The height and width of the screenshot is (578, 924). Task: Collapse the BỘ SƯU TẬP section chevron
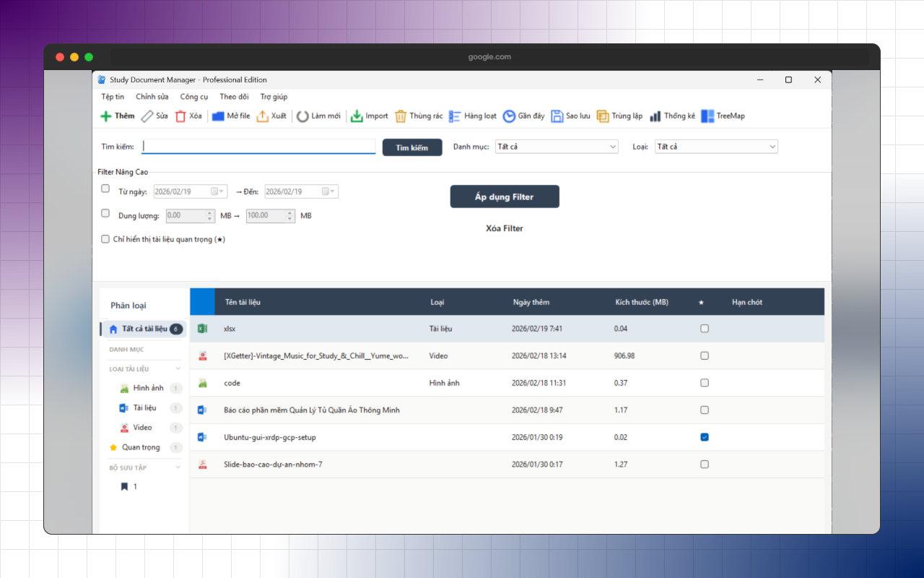tap(178, 467)
